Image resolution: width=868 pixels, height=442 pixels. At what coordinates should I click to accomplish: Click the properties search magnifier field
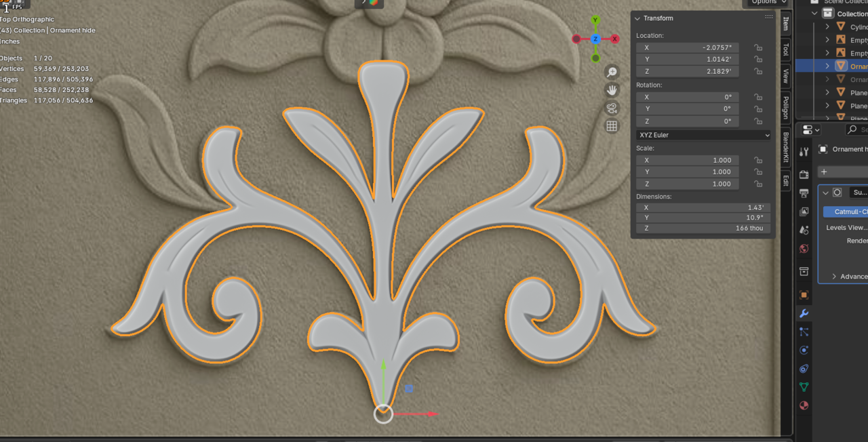pyautogui.click(x=856, y=129)
